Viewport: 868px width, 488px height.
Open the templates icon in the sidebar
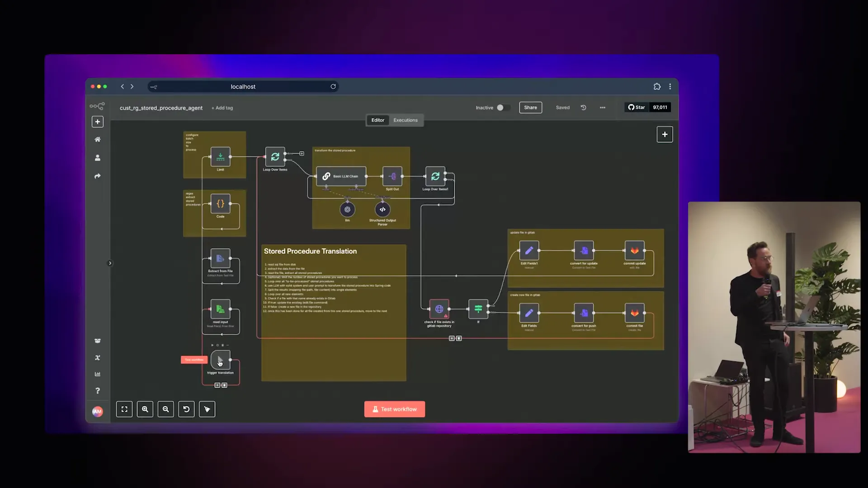click(97, 341)
